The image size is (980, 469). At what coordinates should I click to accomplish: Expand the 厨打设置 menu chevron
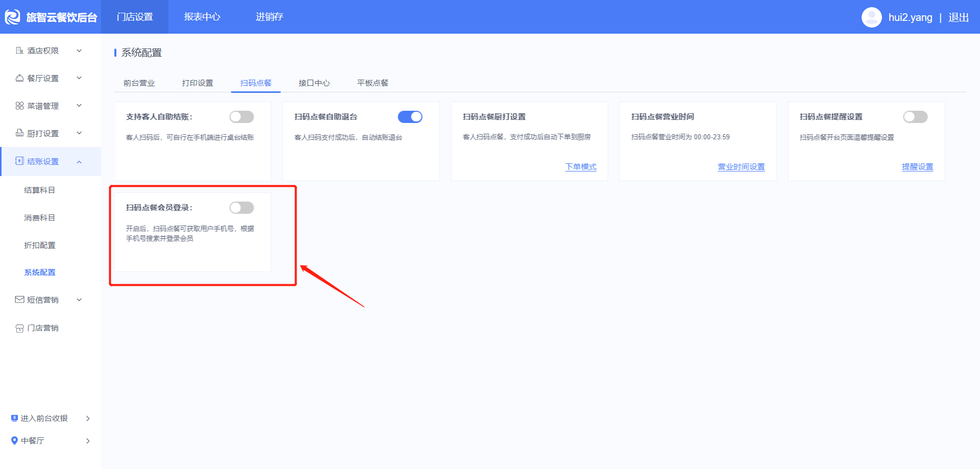pyautogui.click(x=79, y=133)
